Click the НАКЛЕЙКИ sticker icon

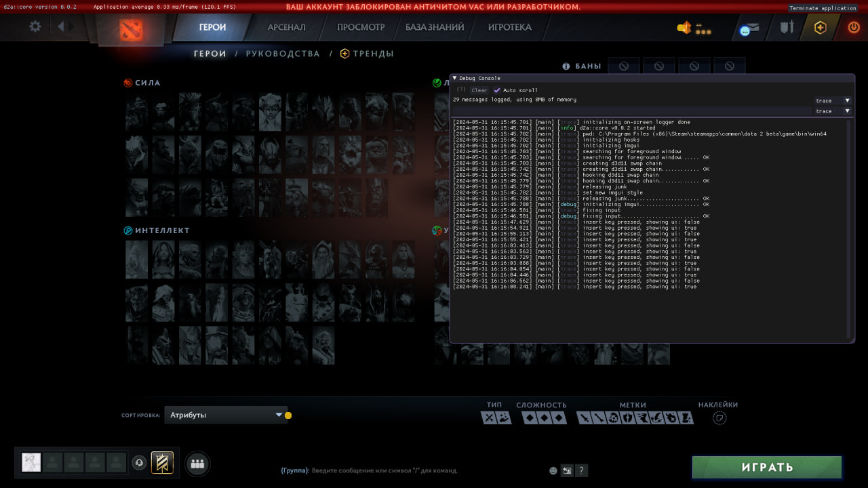(719, 418)
